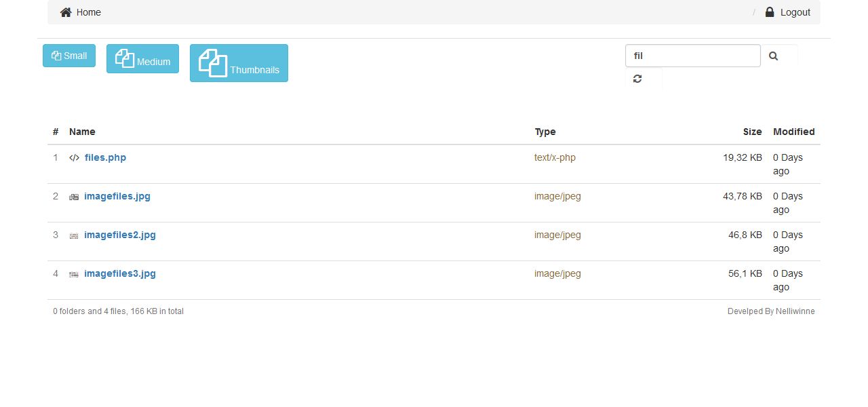Click the thumbnail icon beside imagefiles2.jpg
This screenshot has height=407, width=868.
[74, 235]
